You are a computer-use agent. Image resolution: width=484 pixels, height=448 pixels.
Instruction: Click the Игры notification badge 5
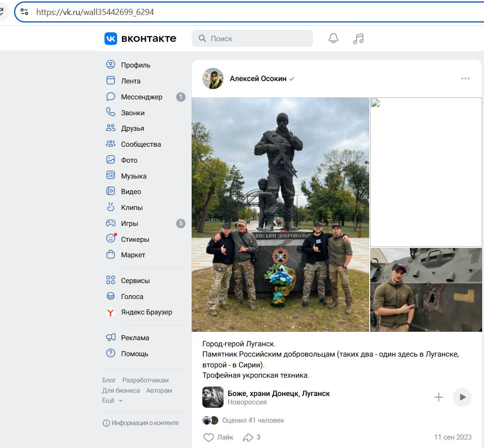tap(180, 223)
